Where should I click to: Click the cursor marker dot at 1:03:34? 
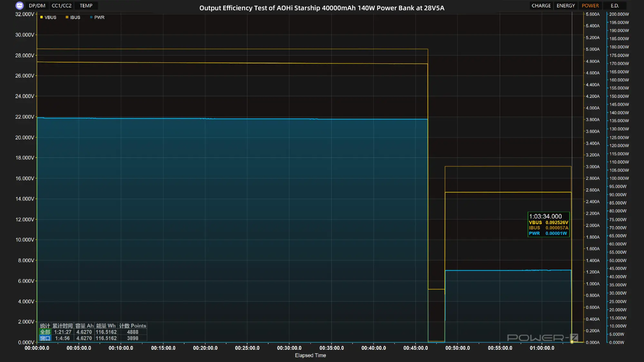click(572, 342)
